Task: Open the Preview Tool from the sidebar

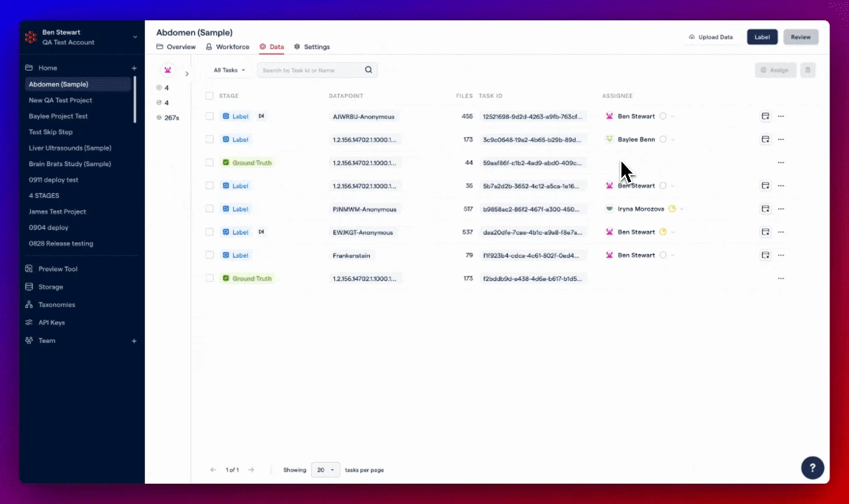Action: [x=57, y=269]
